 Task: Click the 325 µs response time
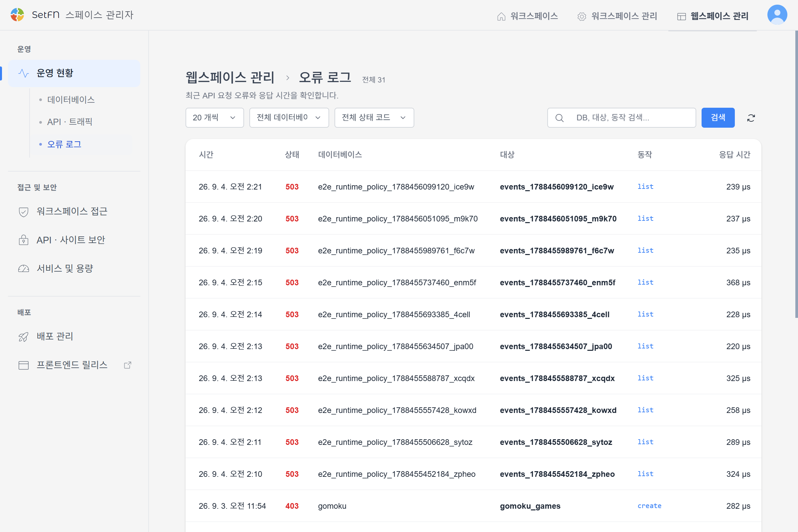coord(738,378)
